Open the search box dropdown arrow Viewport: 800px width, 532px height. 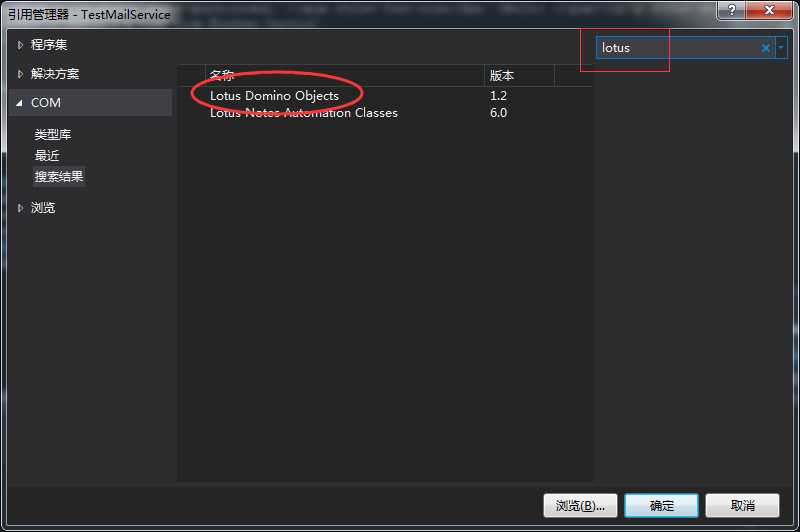[x=781, y=47]
